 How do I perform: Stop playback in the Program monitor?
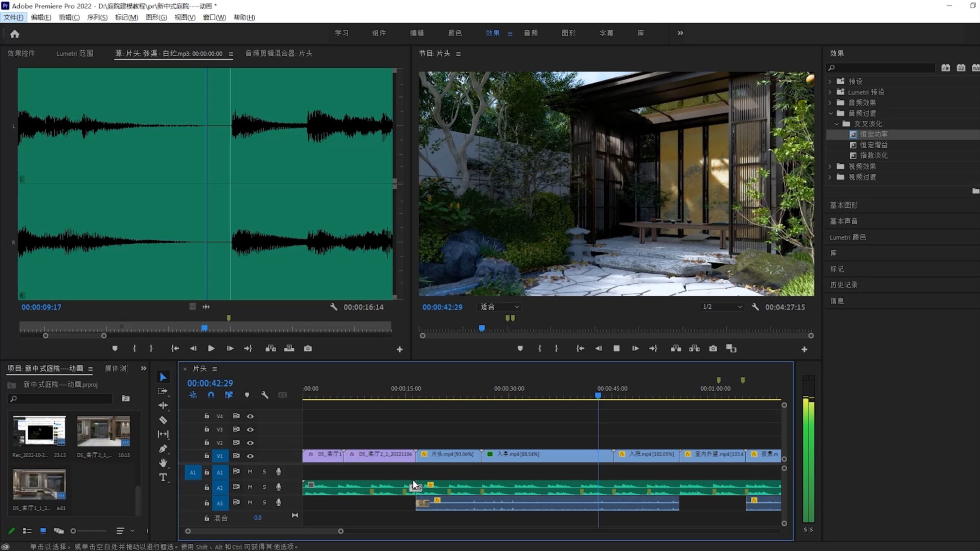click(616, 349)
